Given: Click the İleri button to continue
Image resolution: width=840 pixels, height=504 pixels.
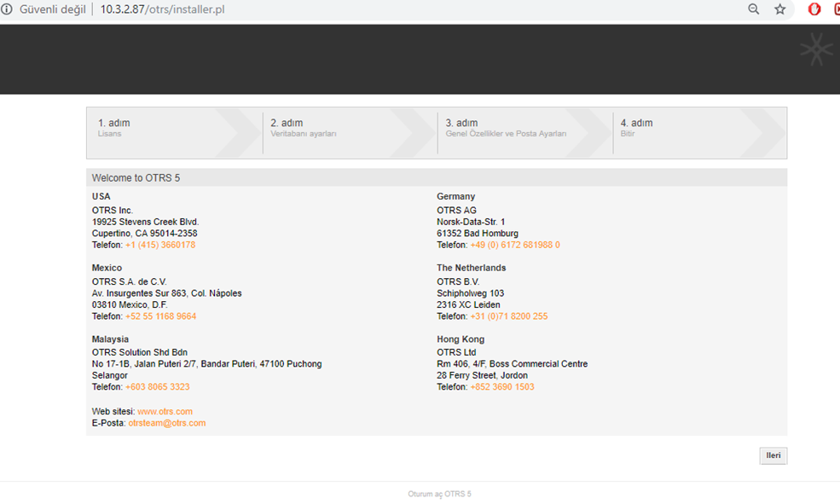Looking at the screenshot, I should coord(773,455).
